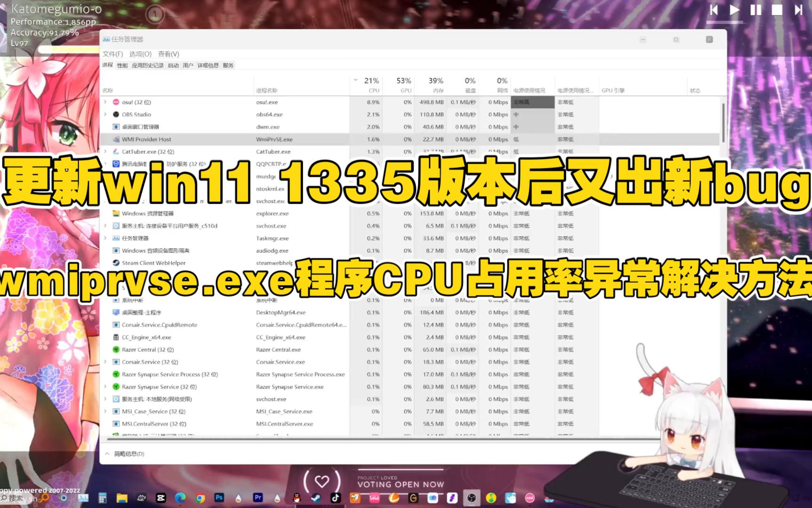
Task: Expand Razer Synapse Service (32 位) row
Action: 105,387
